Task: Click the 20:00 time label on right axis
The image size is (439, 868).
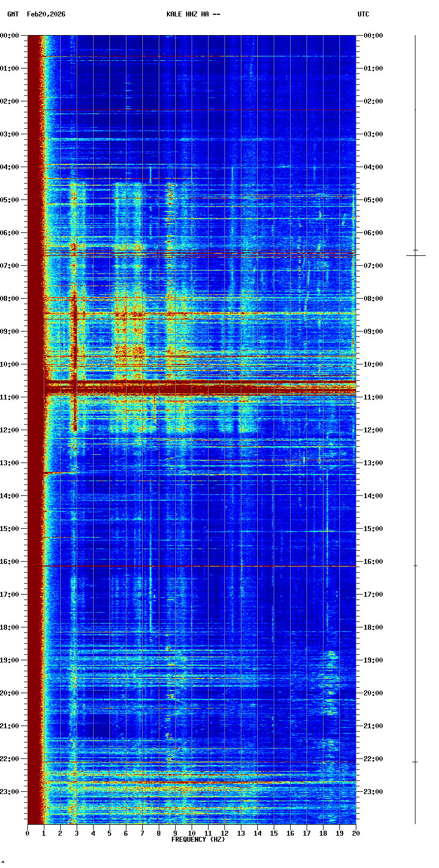Action: (x=372, y=693)
